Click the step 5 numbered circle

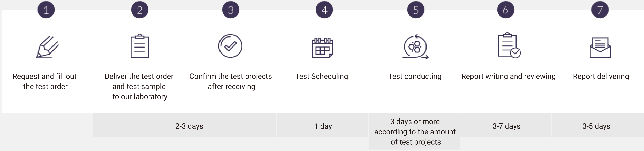(x=416, y=10)
